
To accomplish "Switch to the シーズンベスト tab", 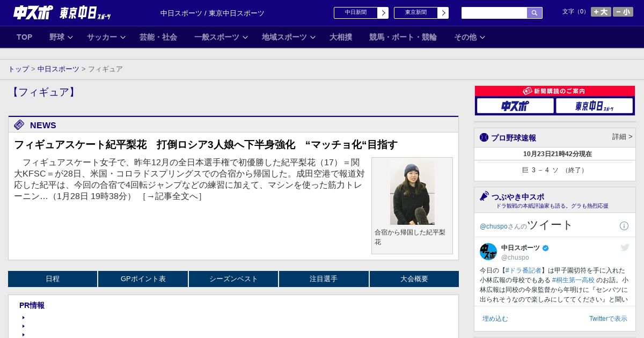I will pyautogui.click(x=233, y=279).
